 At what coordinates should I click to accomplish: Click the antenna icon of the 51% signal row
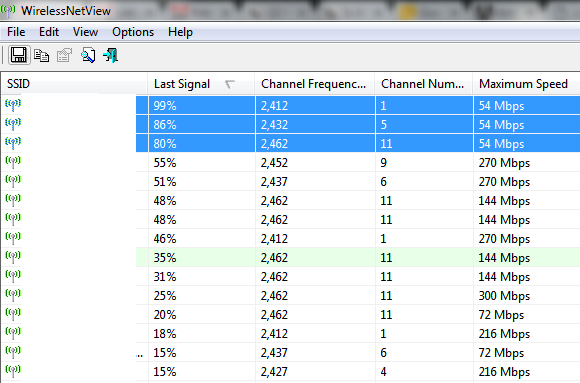tap(13, 181)
